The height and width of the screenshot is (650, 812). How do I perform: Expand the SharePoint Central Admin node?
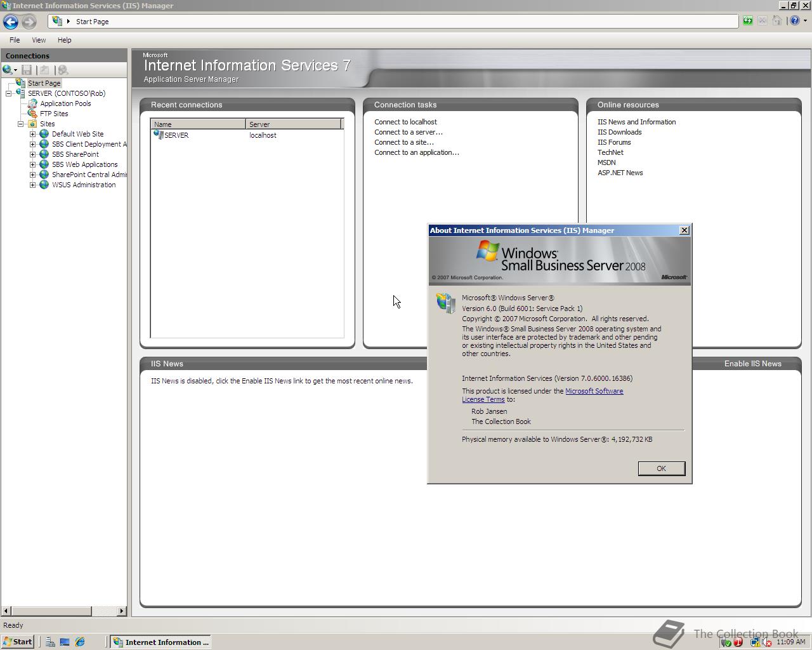pos(32,175)
